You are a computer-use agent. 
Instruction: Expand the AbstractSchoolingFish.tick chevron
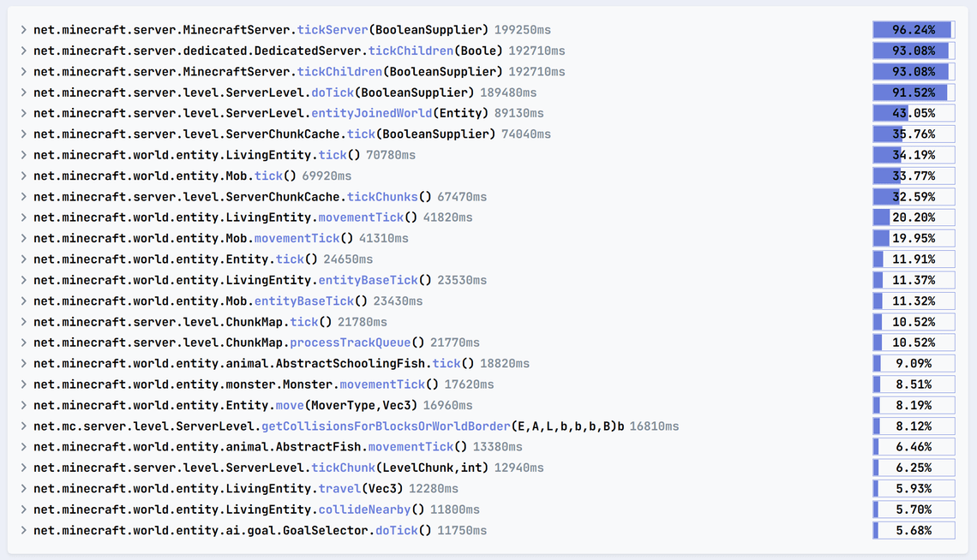tap(23, 363)
